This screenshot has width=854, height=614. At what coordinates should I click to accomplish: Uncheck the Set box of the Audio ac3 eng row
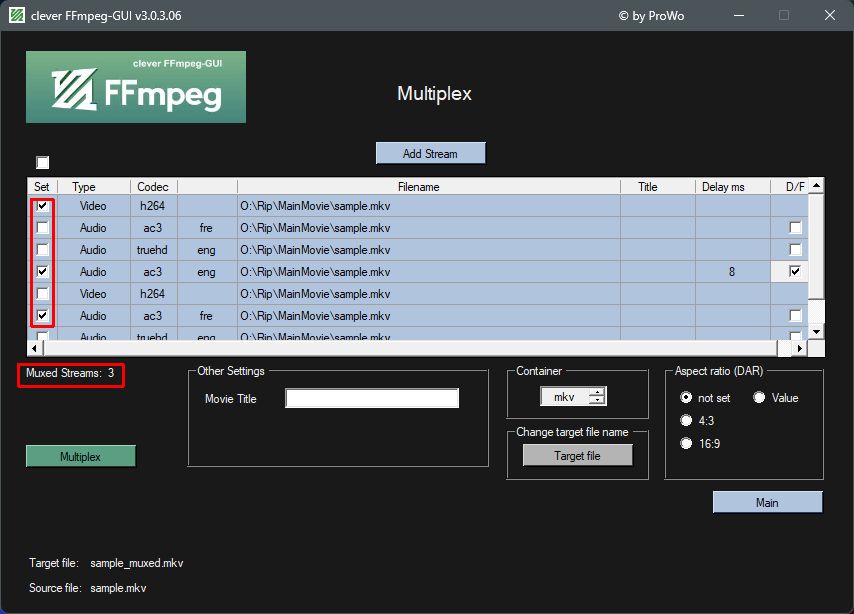(42, 271)
